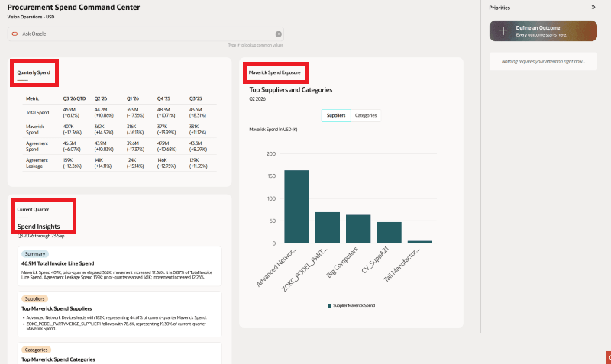The width and height of the screenshot is (611, 364).
Task: Click the 46.5M Agreement Spend cell
Action: point(72,147)
